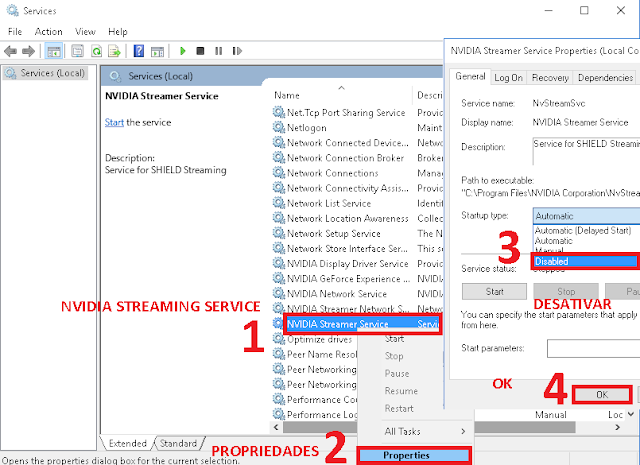The height and width of the screenshot is (465, 640).
Task: Choose Restart in context menu
Action: (x=399, y=408)
